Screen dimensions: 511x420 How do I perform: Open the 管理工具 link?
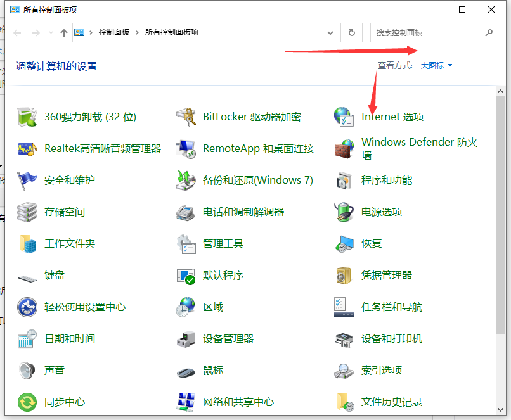(223, 243)
